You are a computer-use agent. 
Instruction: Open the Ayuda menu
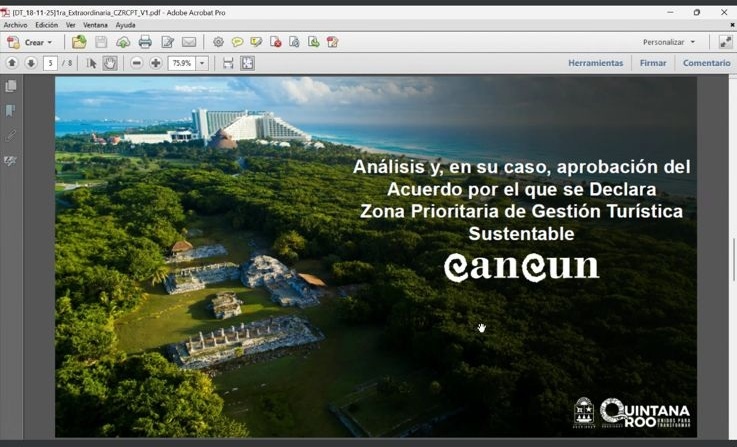click(125, 25)
